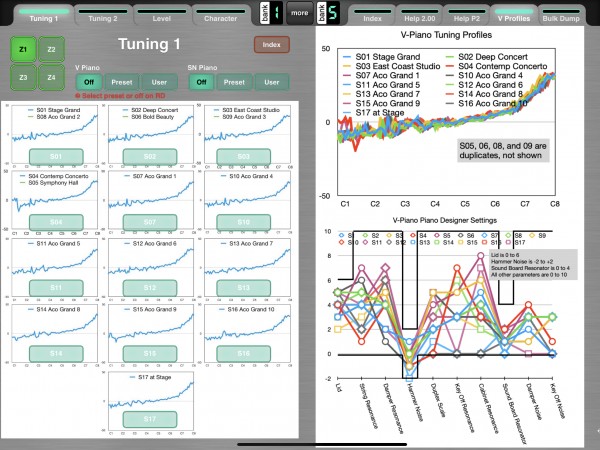Select zone Z3
Viewport: 600px width, 450px height.
[23, 77]
